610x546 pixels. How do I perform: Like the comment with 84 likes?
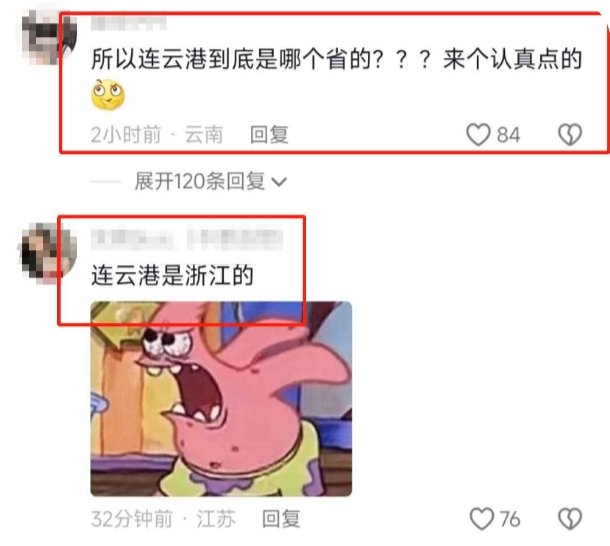[x=478, y=135]
